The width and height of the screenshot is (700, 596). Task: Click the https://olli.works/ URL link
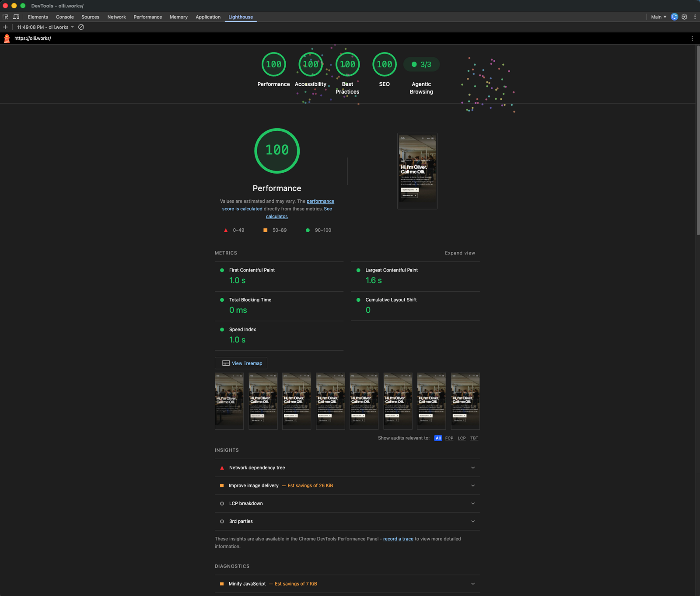[33, 38]
